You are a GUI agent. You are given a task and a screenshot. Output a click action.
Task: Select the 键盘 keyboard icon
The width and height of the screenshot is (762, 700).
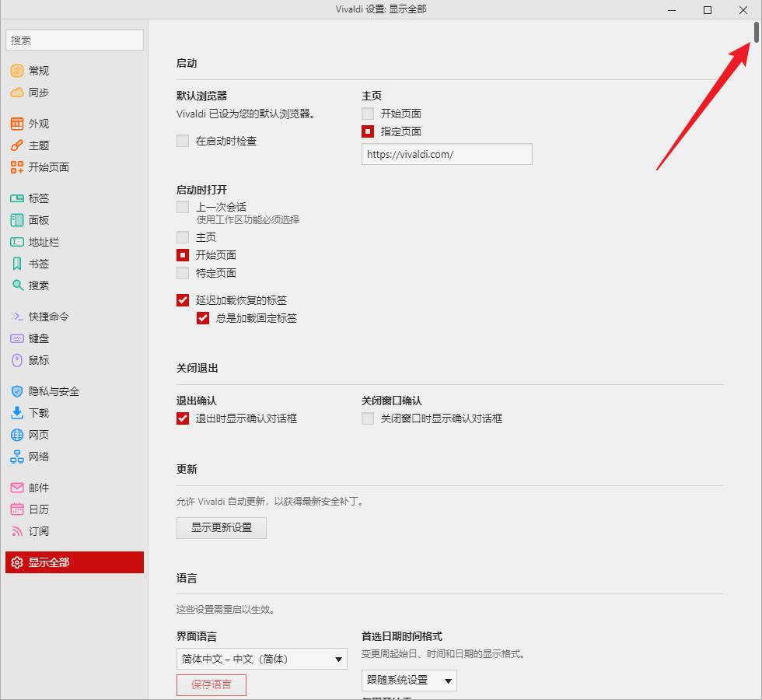point(17,338)
